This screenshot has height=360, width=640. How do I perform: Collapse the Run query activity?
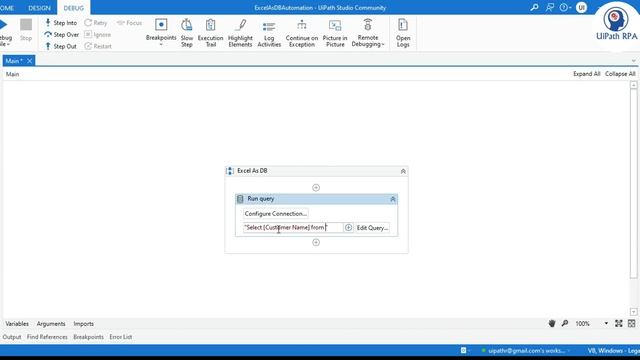[x=393, y=199]
